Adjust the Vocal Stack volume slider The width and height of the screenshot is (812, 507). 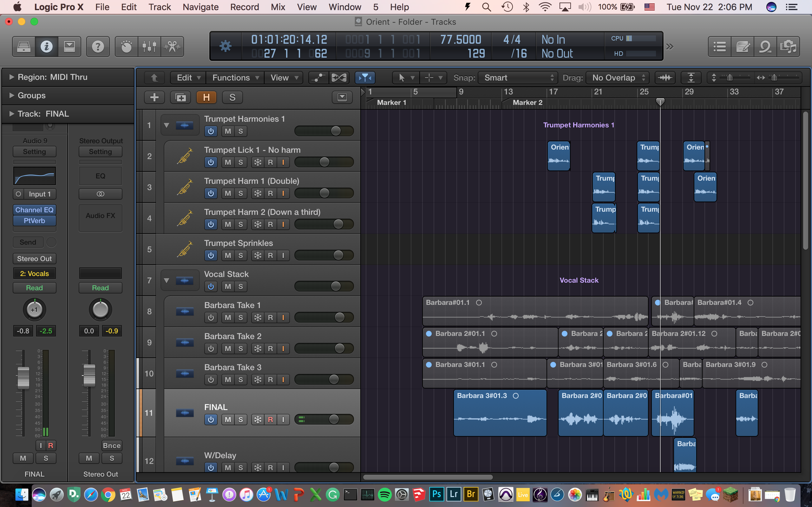(x=336, y=286)
